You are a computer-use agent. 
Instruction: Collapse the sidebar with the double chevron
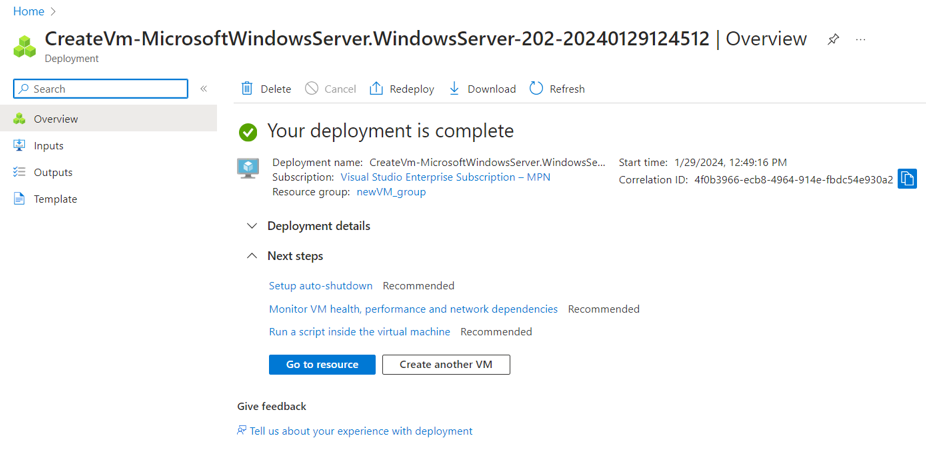tap(203, 89)
